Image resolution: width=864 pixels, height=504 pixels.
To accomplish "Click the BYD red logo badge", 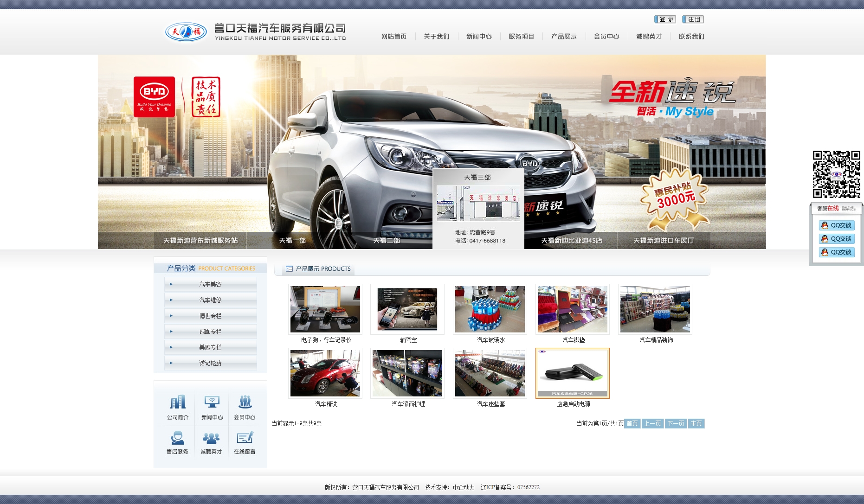I will (154, 96).
